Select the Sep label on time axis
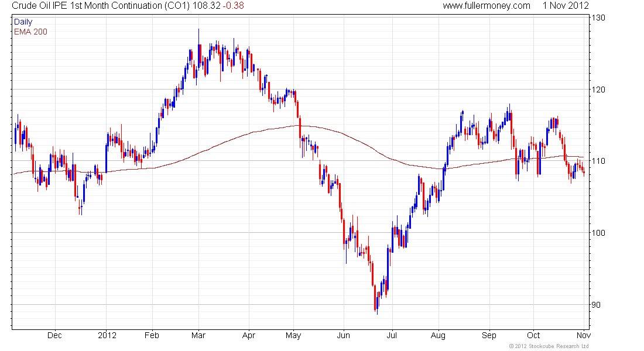The image size is (644, 351). coord(489,336)
